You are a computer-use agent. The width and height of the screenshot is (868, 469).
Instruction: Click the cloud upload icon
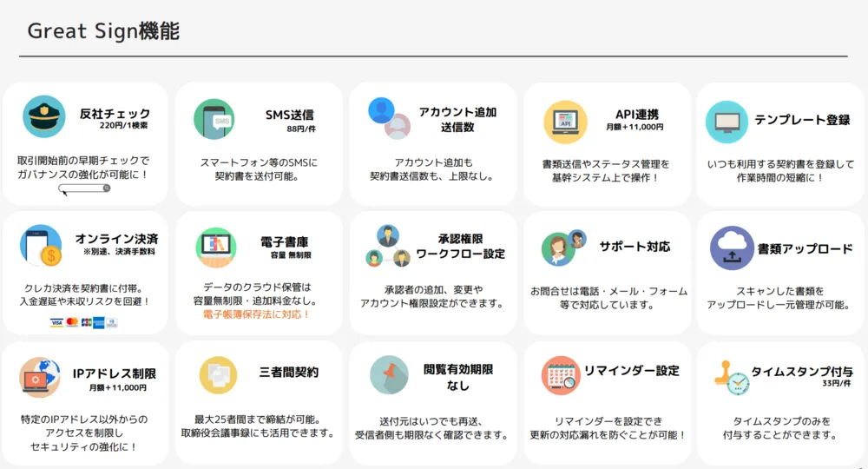coord(732,248)
